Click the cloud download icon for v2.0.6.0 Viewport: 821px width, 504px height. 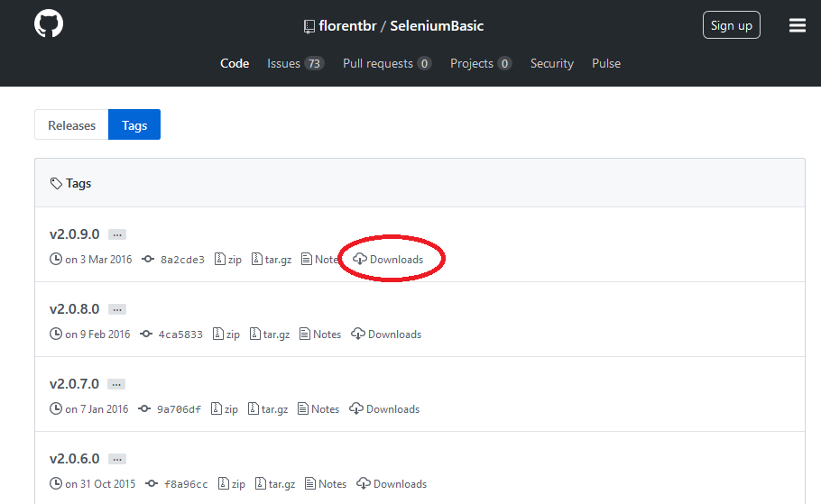point(364,483)
